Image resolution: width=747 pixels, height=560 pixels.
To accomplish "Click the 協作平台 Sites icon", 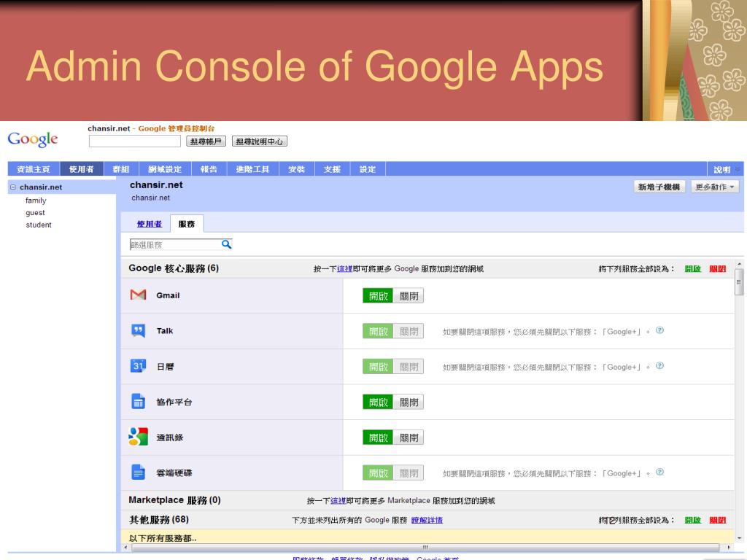I will pyautogui.click(x=138, y=402).
